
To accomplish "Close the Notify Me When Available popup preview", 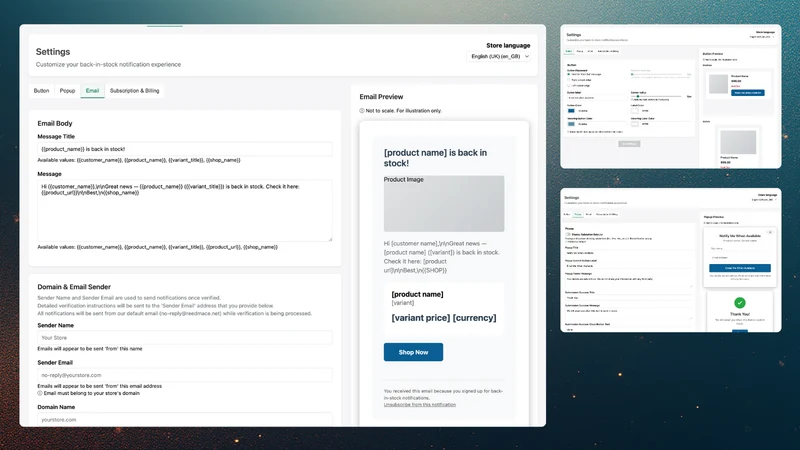I will coord(770,232).
